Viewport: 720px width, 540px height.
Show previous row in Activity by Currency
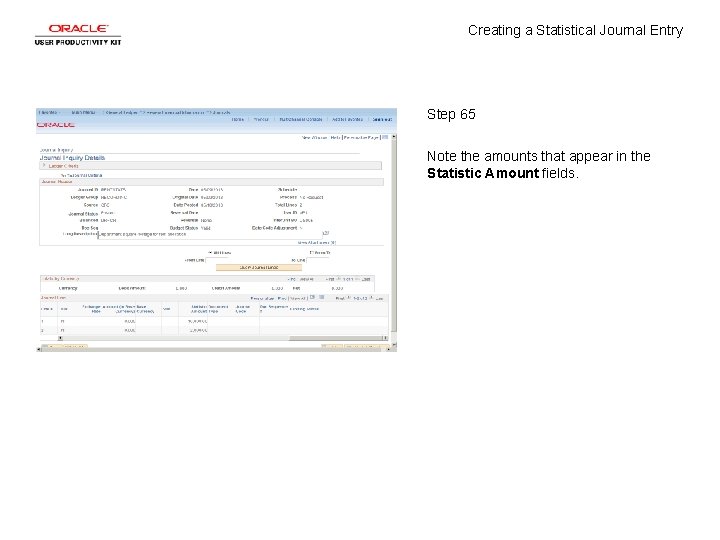pyautogui.click(x=339, y=279)
